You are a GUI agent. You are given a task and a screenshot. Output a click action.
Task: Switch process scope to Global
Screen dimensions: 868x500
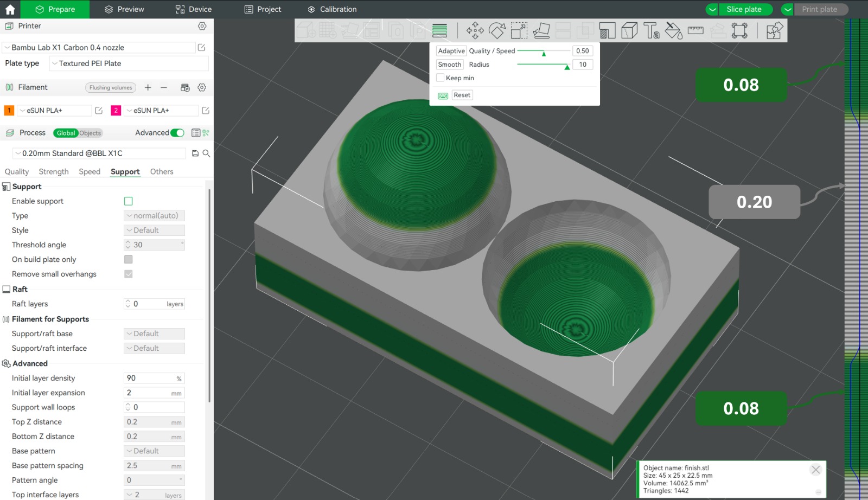[66, 133]
